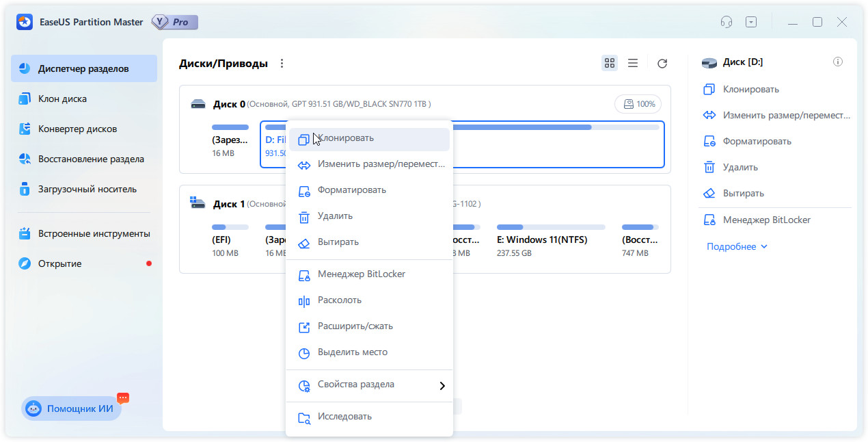Open the title bar dropdown menu icon

pyautogui.click(x=751, y=22)
